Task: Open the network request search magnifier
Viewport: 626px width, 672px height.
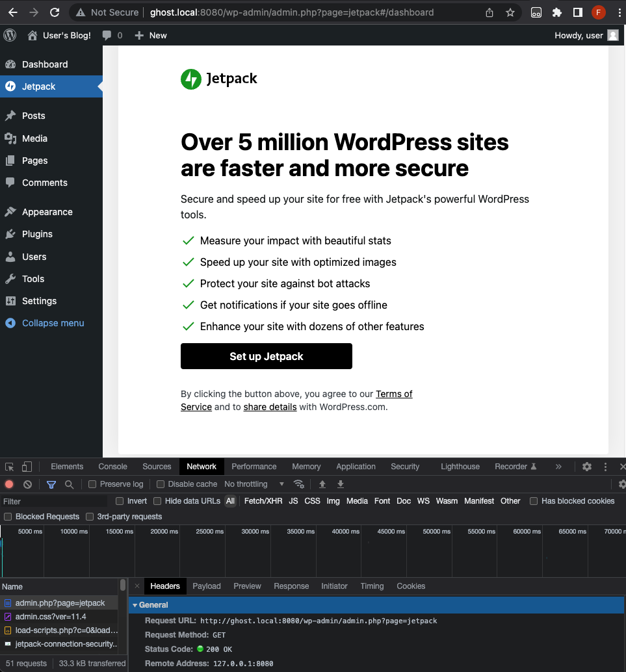Action: pos(68,484)
